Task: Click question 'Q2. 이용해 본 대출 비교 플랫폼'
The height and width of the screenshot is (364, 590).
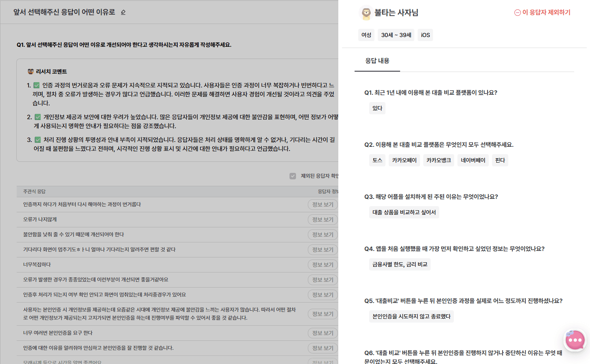Action: [x=439, y=145]
